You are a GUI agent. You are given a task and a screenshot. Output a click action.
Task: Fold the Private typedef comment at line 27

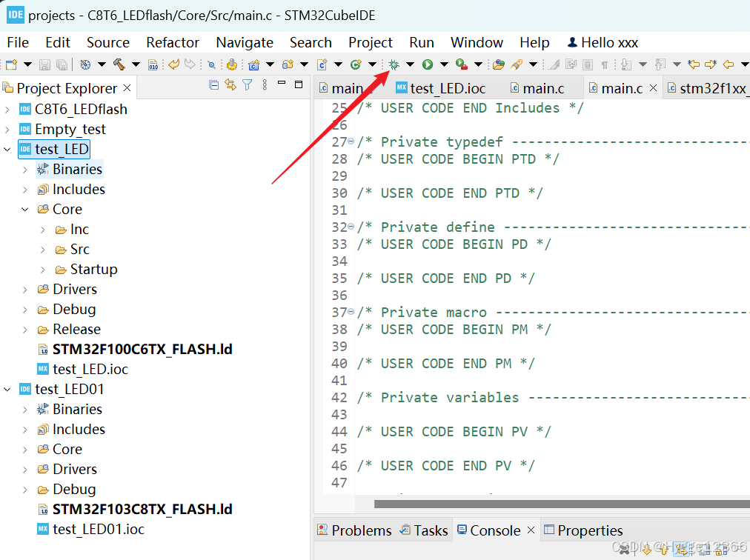coord(351,141)
